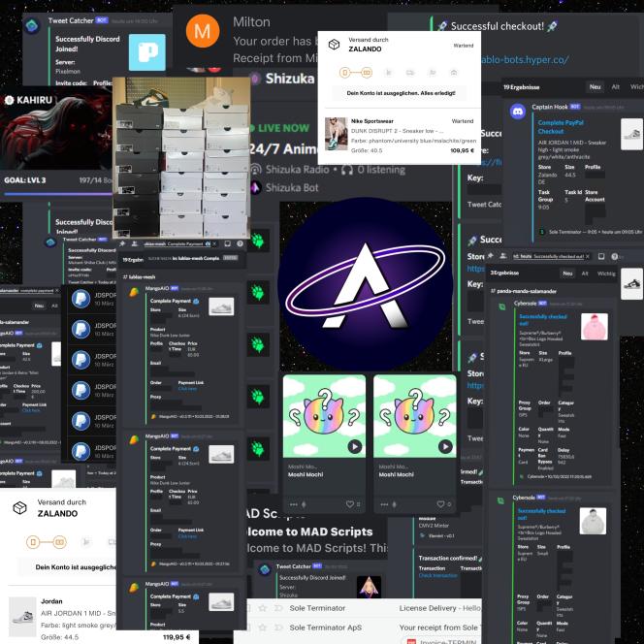Open the Pixelmon server thumbnail

coord(147,52)
